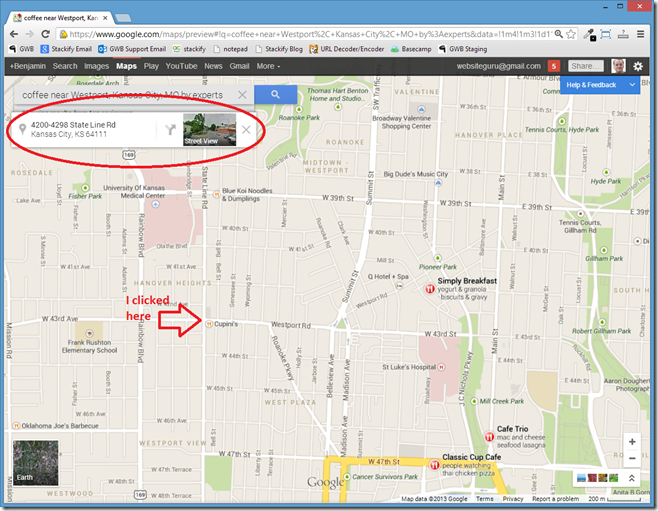Image resolution: width=658 pixels, height=511 pixels.
Task: Click Big Dude's Music City marker
Action: (438, 182)
